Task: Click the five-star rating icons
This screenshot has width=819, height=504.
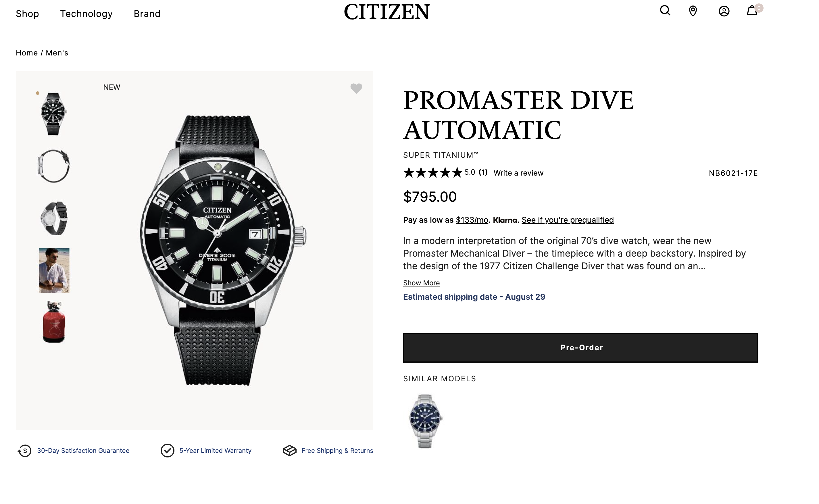Action: point(433,173)
